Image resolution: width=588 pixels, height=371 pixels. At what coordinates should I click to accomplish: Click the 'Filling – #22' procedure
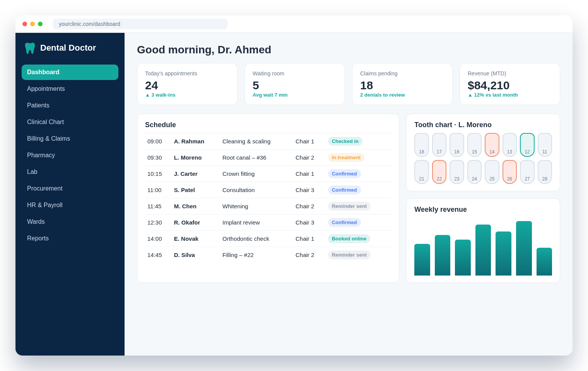click(x=238, y=255)
